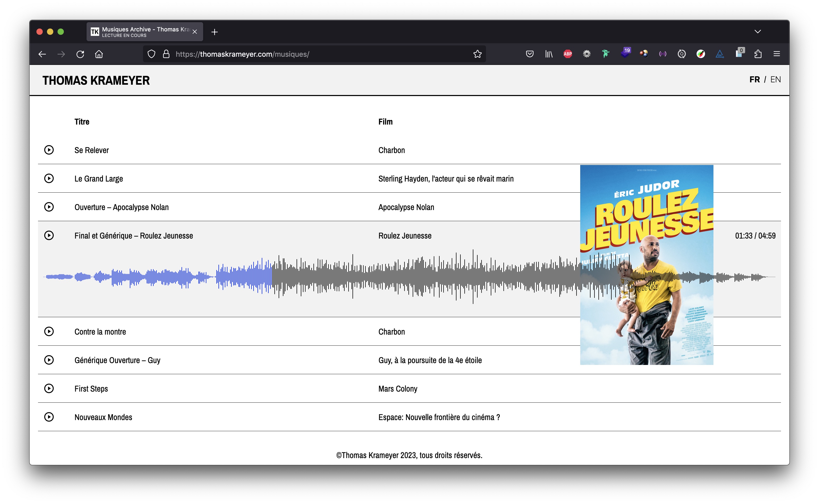Open the gear extension icon

pos(587,54)
